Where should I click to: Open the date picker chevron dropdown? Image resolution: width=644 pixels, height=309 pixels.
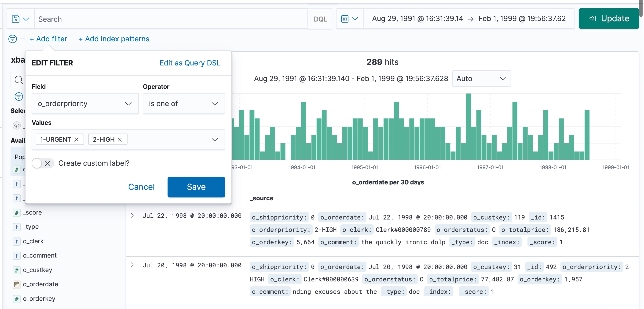click(x=355, y=18)
